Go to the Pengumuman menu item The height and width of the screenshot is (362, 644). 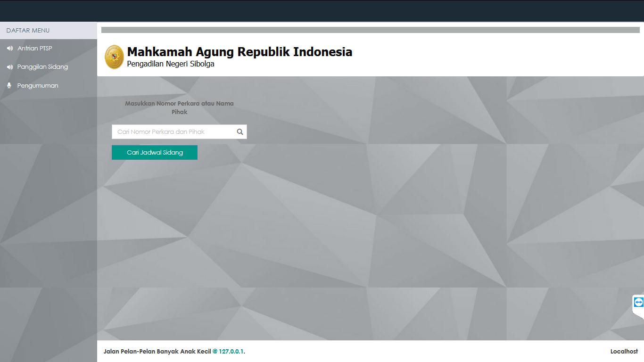coord(38,86)
